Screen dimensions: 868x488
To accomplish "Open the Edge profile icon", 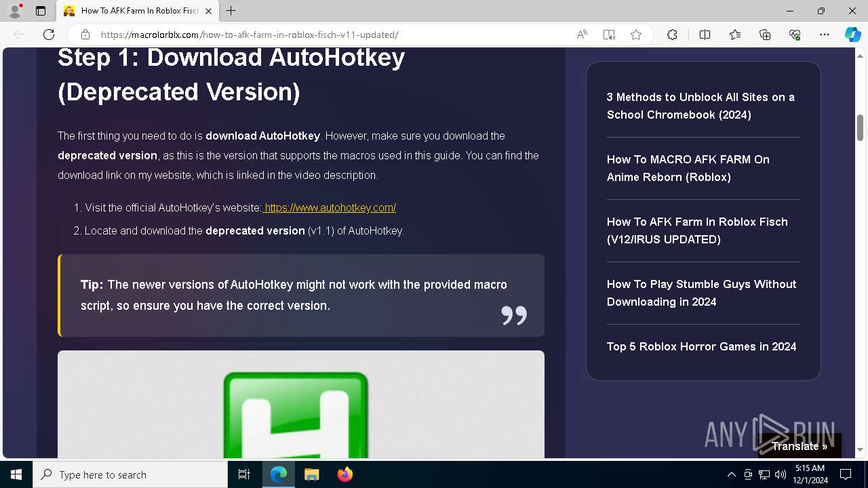I will click(x=15, y=11).
